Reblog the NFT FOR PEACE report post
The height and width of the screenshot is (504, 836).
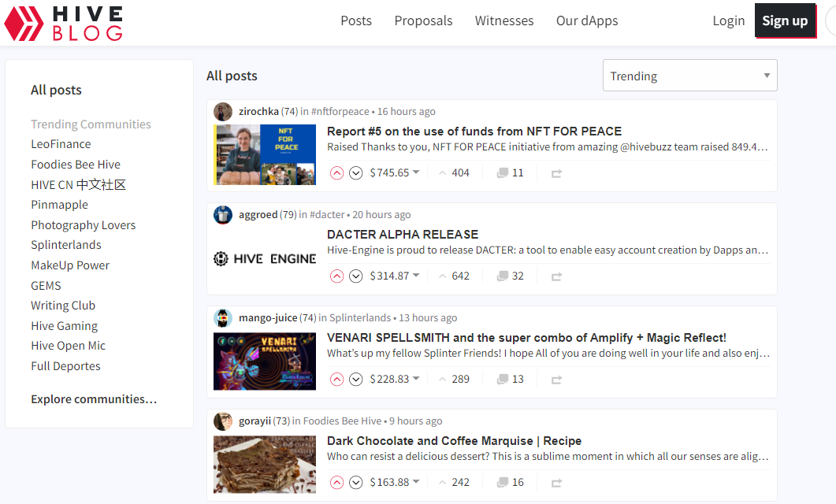(x=556, y=173)
